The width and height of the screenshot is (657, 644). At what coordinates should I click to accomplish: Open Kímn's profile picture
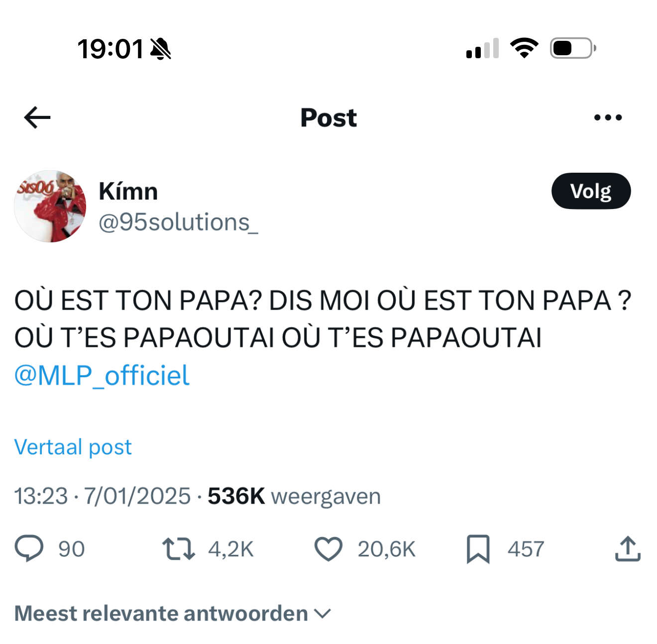pos(50,207)
